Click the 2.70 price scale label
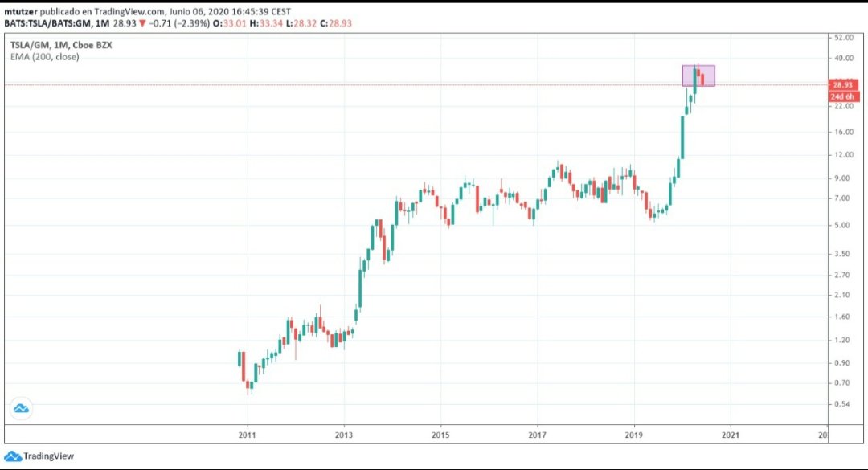 click(x=842, y=275)
